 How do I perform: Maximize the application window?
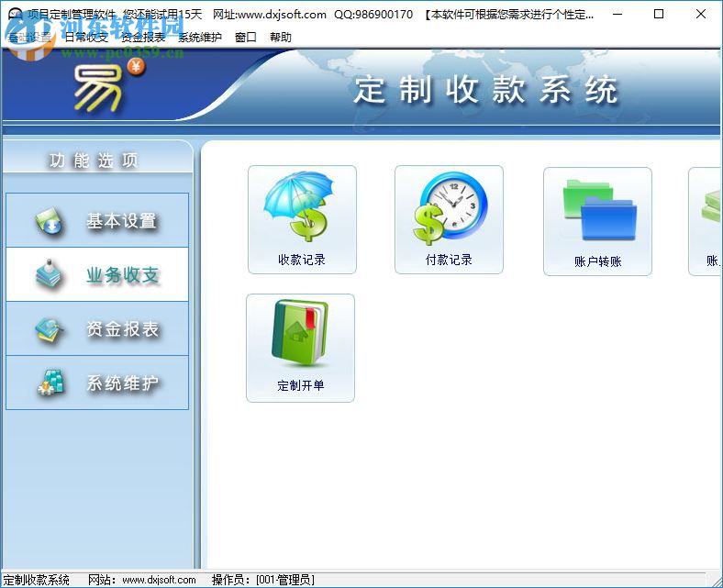(659, 14)
